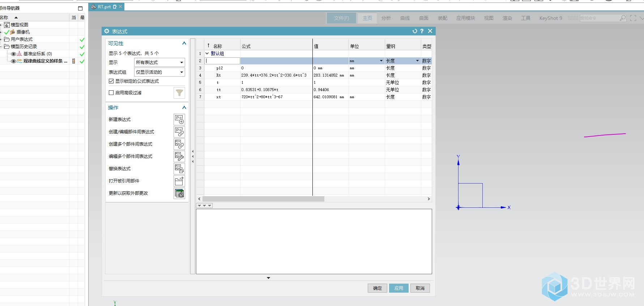Viewport: 644px width, 306px height.
Task: Select 用户表达式 in the part navigator
Action: 22,39
